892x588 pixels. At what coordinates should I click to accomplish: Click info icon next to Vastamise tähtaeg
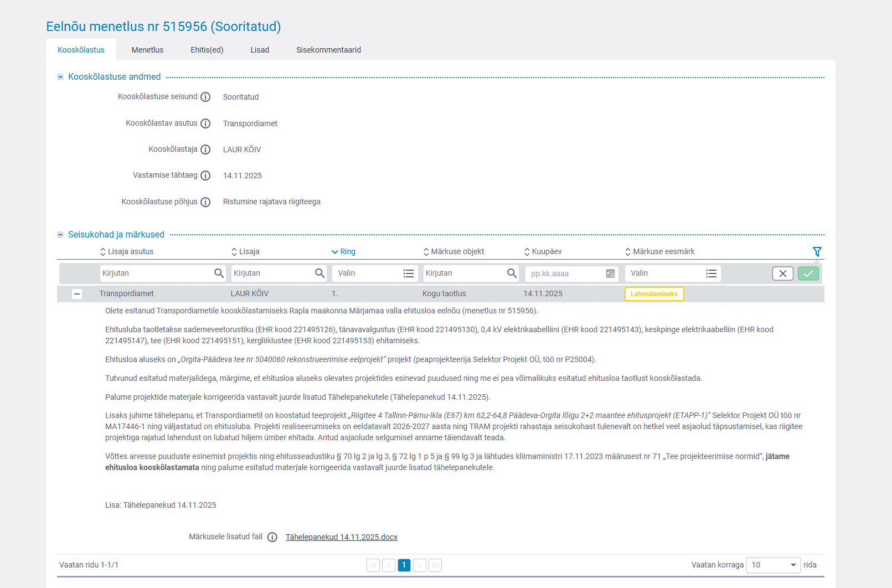[205, 176]
